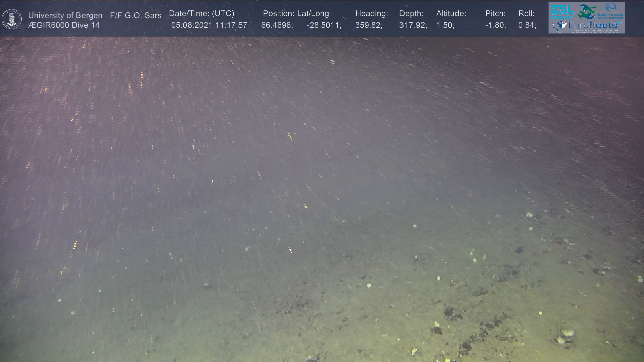Click the ZSL Institute of Zoology logo
644x362 pixels.
[561, 12]
